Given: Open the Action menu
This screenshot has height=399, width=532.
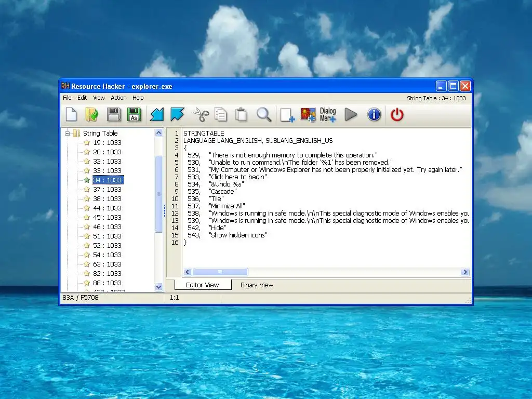Looking at the screenshot, I should click(x=118, y=98).
